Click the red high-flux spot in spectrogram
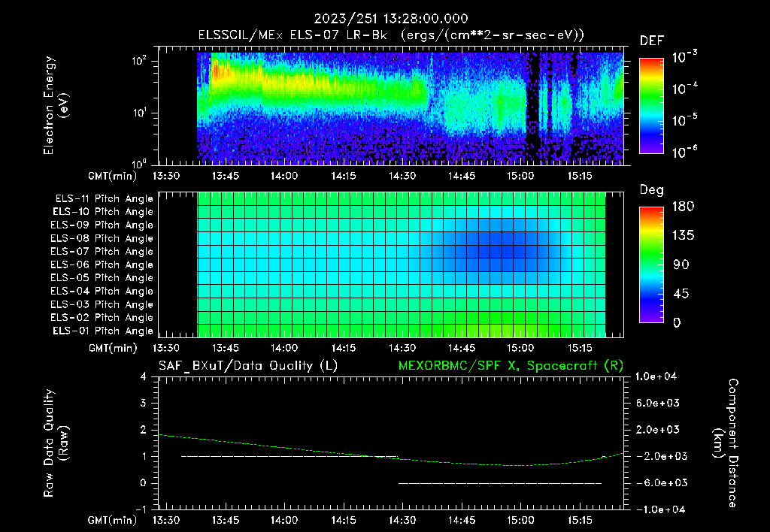This screenshot has width=770, height=532. pos(217,71)
